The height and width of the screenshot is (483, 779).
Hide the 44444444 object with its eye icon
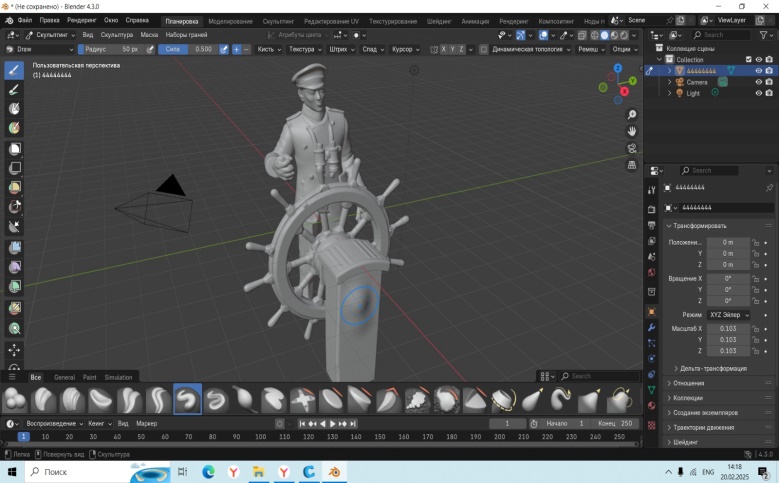point(759,71)
